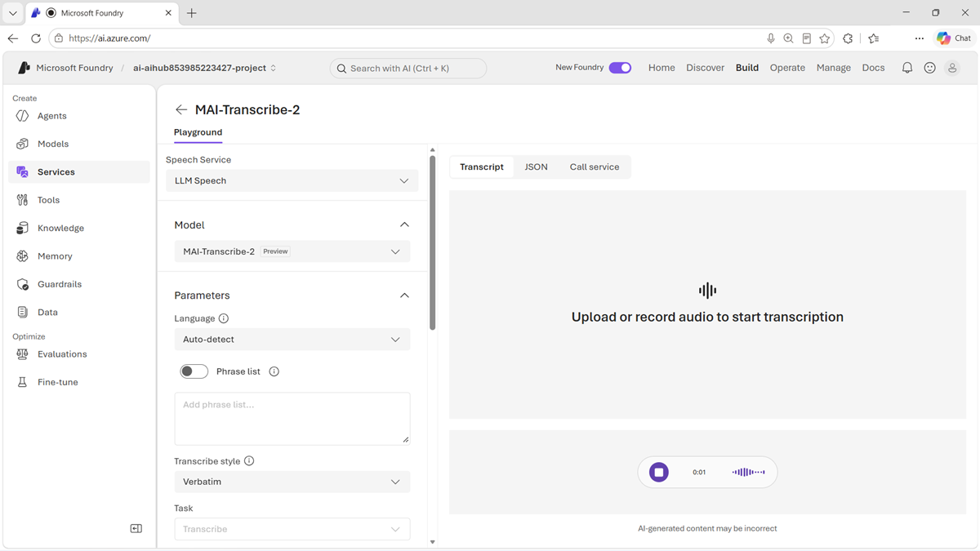
Task: Switch to the JSON tab
Action: [x=536, y=167]
